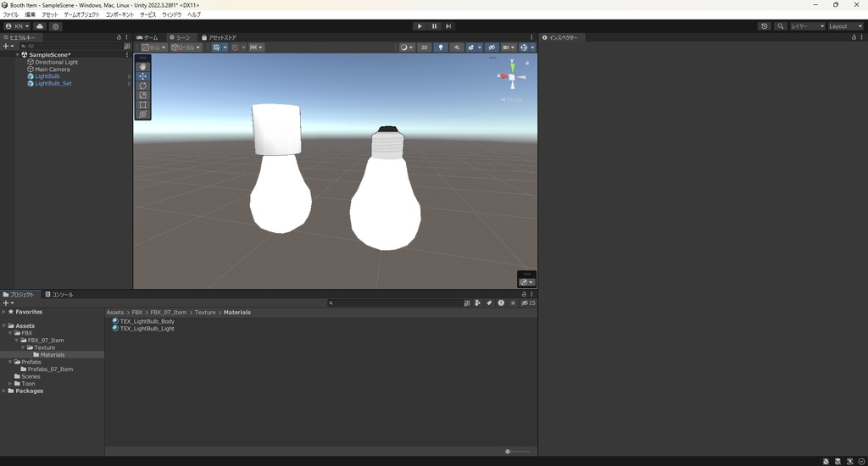The image size is (868, 466).
Task: Toggle favorite star in project toolbar
Action: click(513, 303)
